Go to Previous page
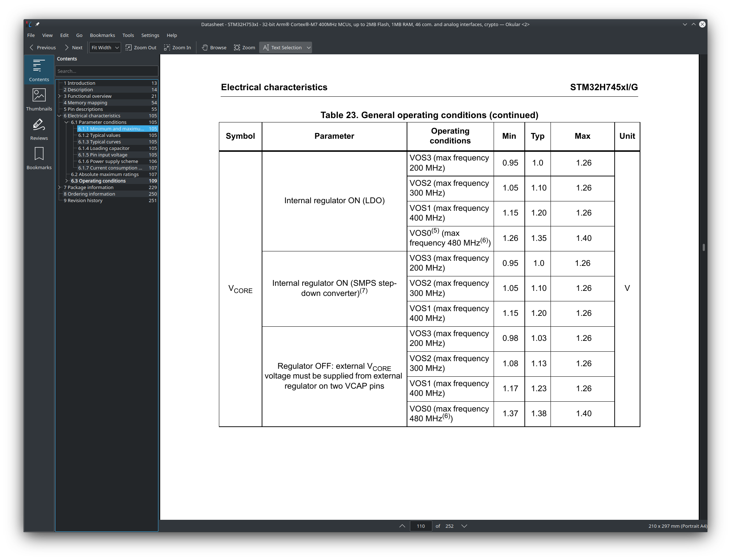This screenshot has height=560, width=731. click(42, 47)
